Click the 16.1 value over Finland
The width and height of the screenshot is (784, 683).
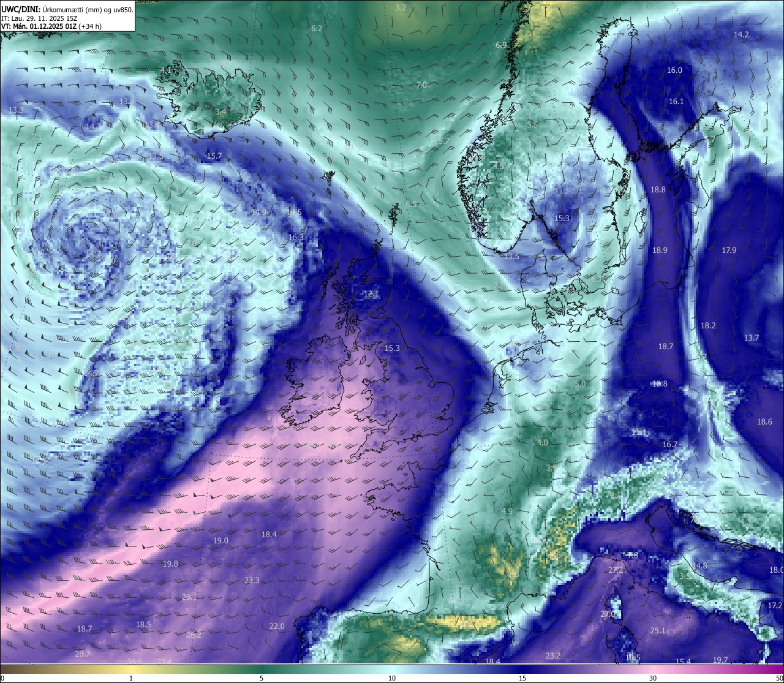pos(676,102)
